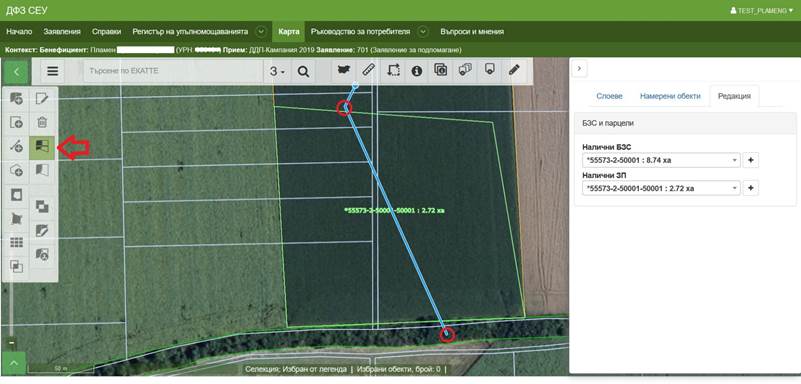Viewport: 801px width, 384px height.
Task: Open the info identify tool
Action: [417, 71]
